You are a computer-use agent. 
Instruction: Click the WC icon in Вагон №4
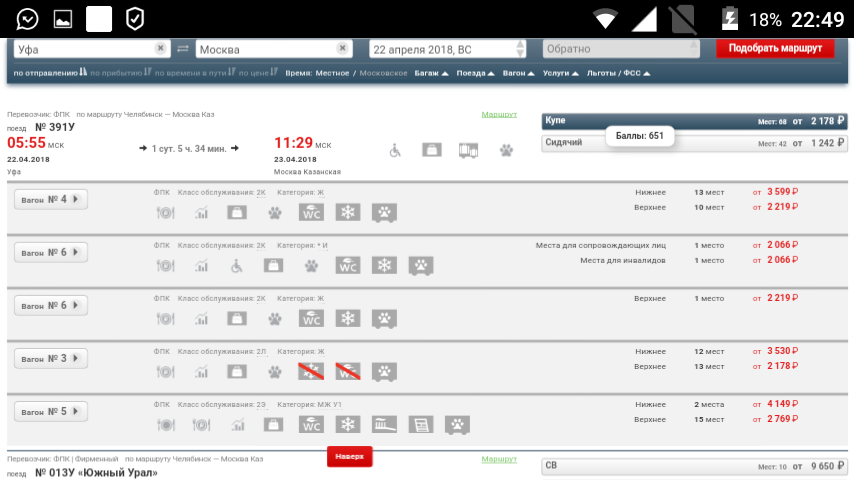tap(313, 212)
